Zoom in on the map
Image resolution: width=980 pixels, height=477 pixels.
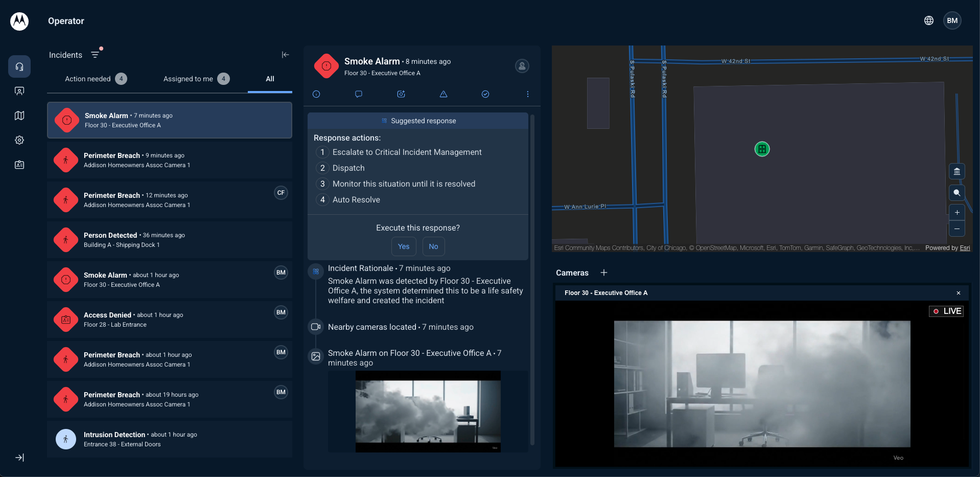957,212
